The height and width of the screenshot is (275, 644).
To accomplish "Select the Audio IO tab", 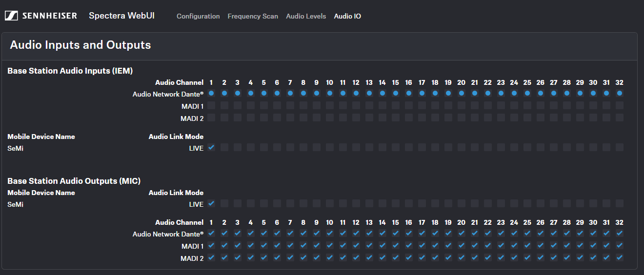I will click(x=347, y=16).
